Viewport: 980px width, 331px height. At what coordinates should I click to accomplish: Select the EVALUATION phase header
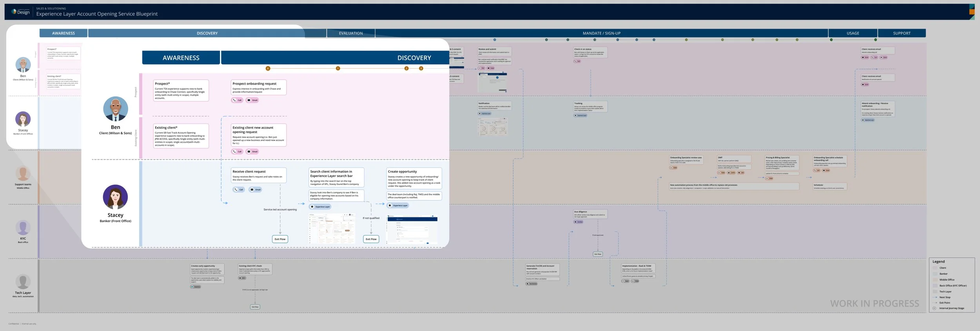coord(351,33)
